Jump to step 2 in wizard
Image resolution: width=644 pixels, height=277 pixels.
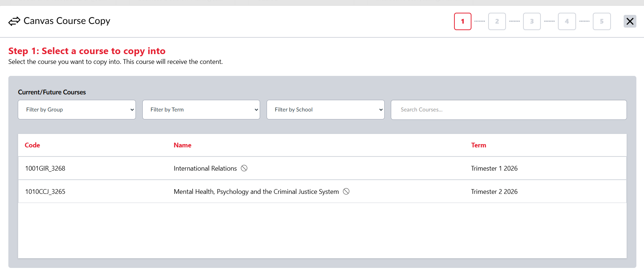click(x=497, y=21)
